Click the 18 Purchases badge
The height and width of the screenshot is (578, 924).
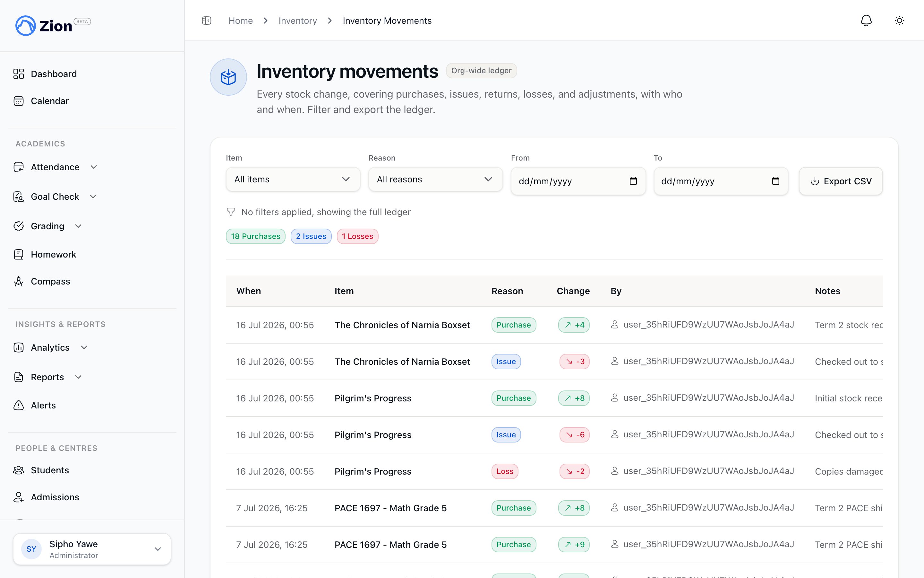255,236
